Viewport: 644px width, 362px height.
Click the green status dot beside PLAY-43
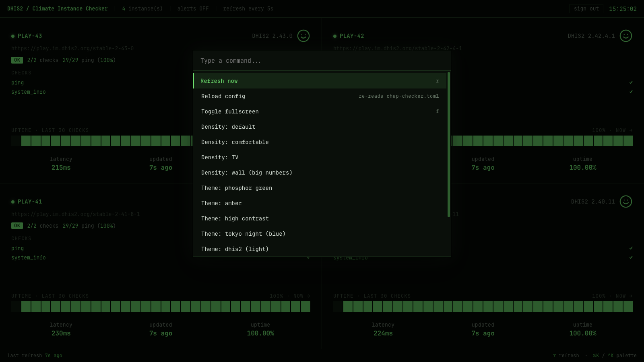coord(13,36)
